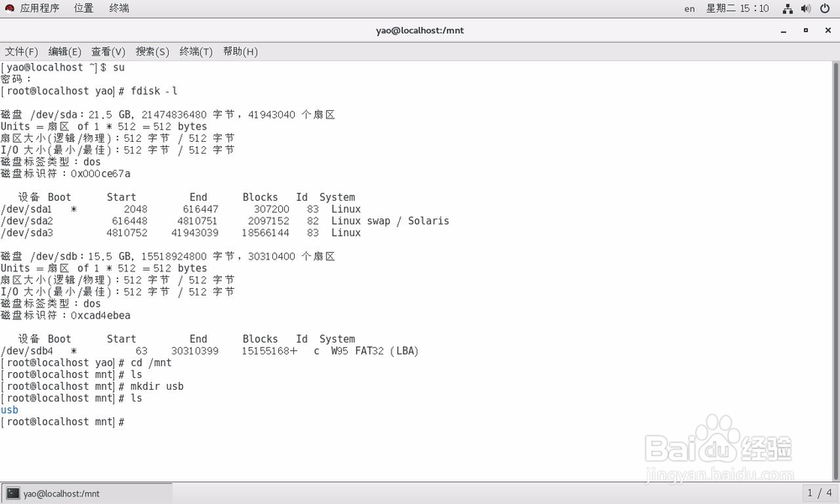Click the 终端 item in top panel
The image size is (840, 504).
tap(119, 8)
